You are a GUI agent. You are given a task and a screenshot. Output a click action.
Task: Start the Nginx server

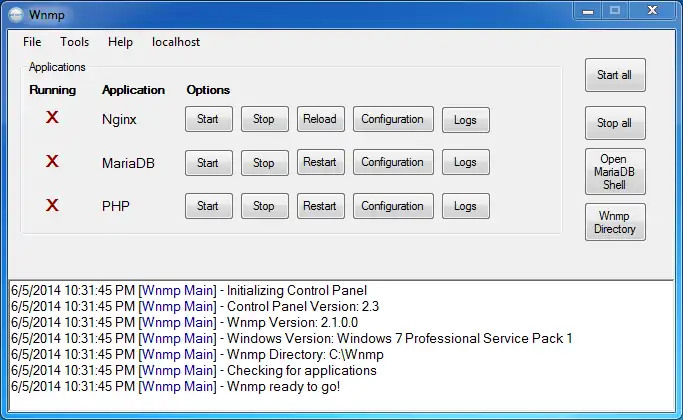pos(209,119)
